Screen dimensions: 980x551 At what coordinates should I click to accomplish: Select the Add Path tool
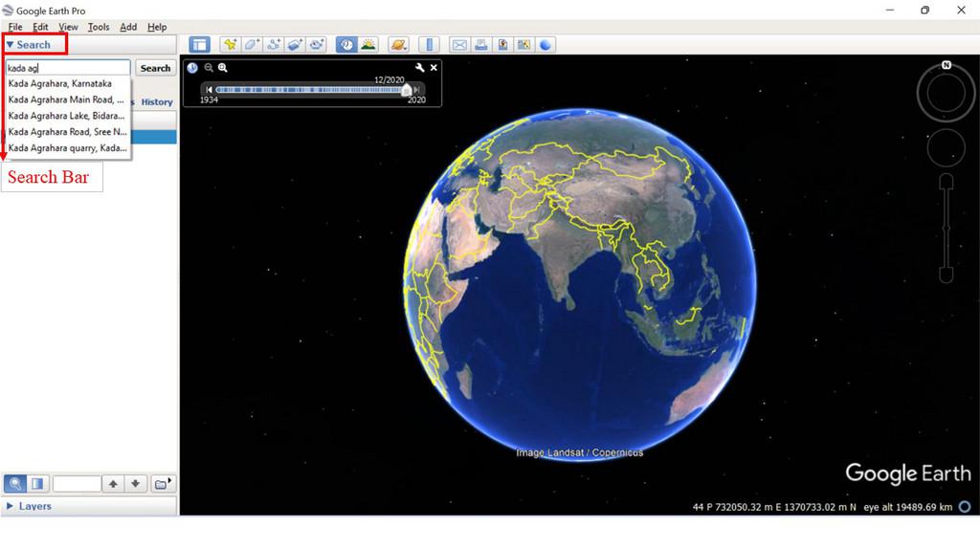(274, 45)
